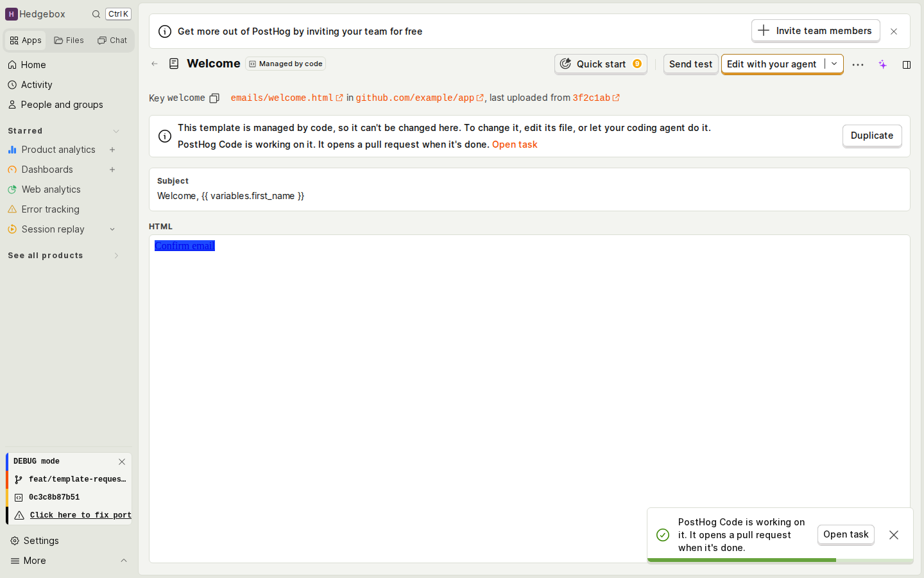
Task: Open the three-dot more options menu
Action: tap(858, 64)
